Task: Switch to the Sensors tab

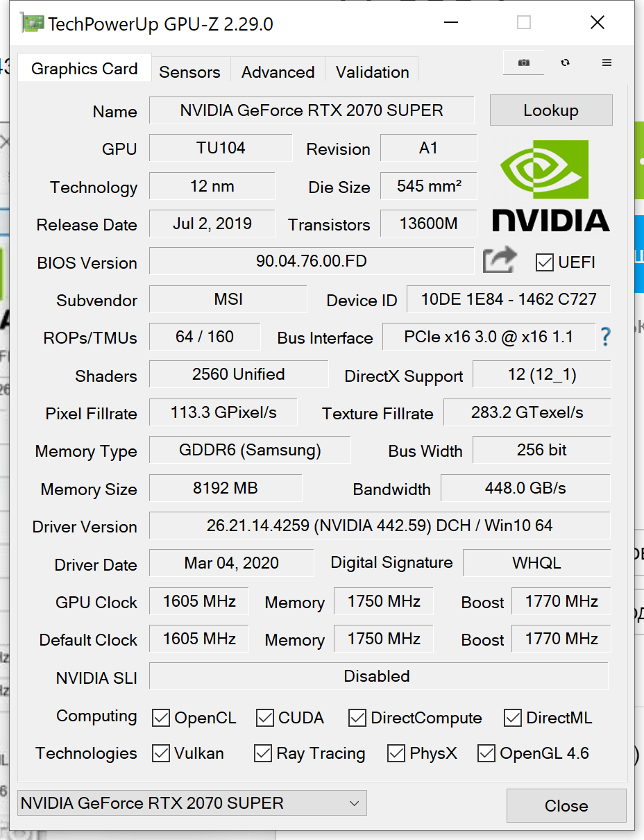Action: 189,72
